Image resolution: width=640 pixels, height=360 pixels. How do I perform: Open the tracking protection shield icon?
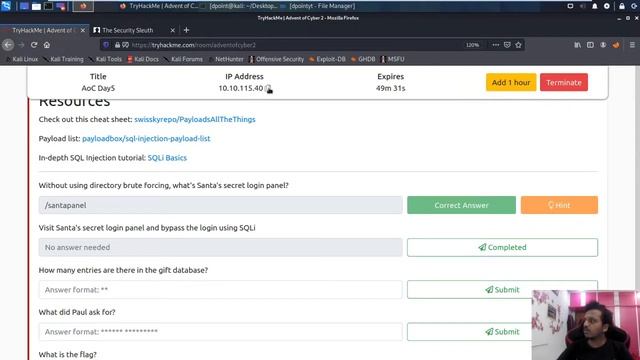click(106, 45)
